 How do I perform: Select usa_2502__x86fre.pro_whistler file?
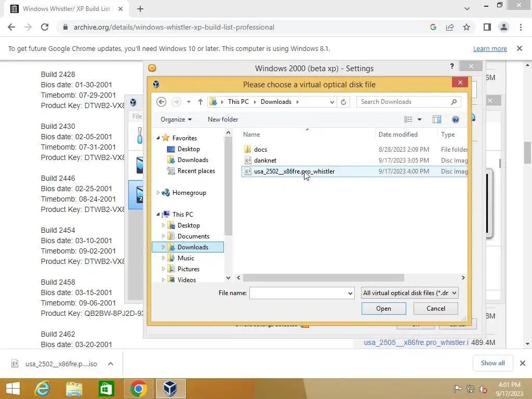pyautogui.click(x=294, y=171)
